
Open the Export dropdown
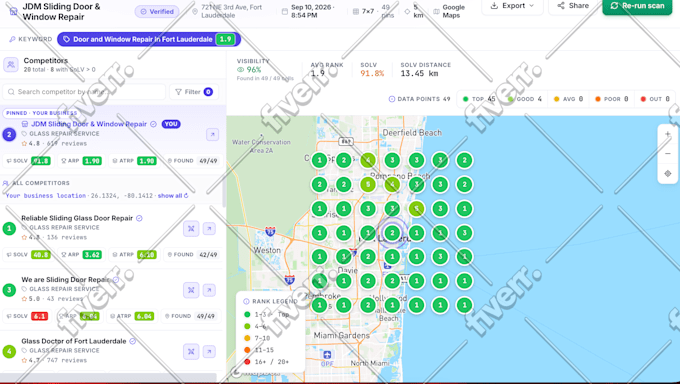512,6
